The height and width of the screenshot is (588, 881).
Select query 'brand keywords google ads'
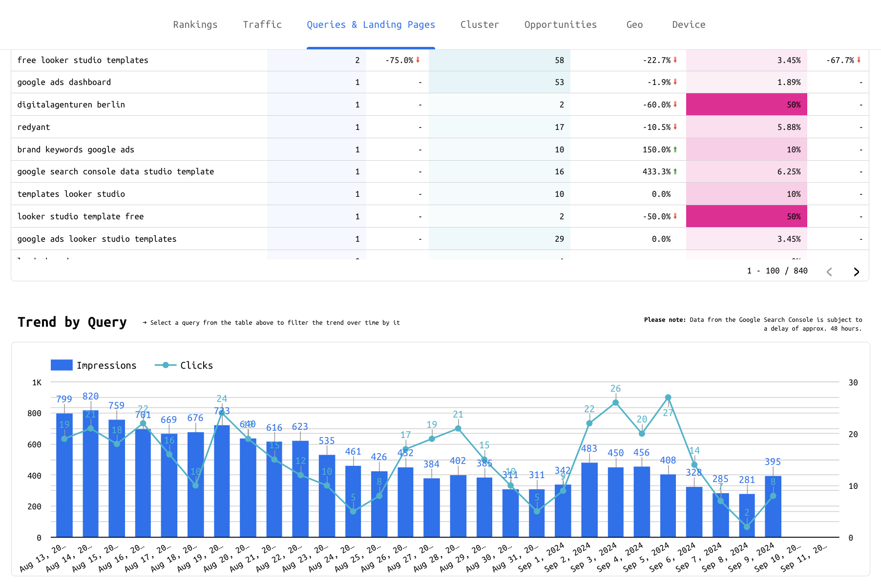tap(76, 149)
